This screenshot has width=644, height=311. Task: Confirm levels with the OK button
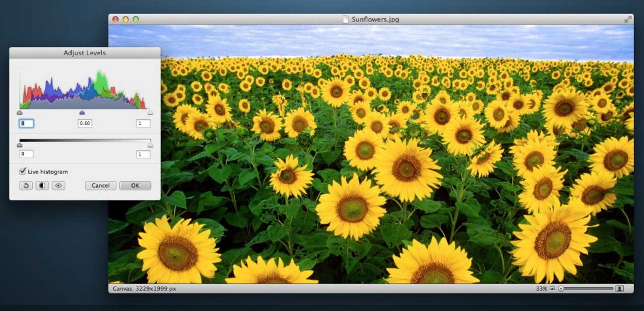[135, 185]
